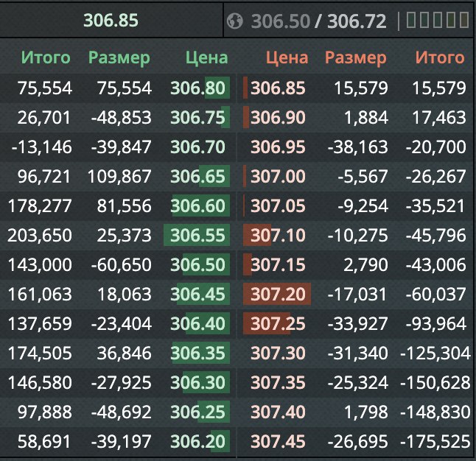Click bid size -48,853
The height and width of the screenshot is (461, 476).
121,118
